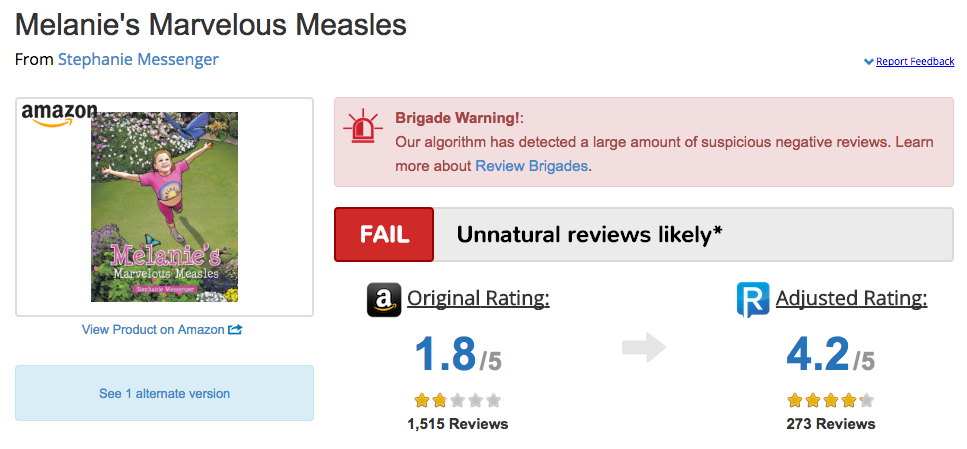Click the black Amazon 'a' icon
This screenshot has height=449, width=967.
[x=384, y=300]
